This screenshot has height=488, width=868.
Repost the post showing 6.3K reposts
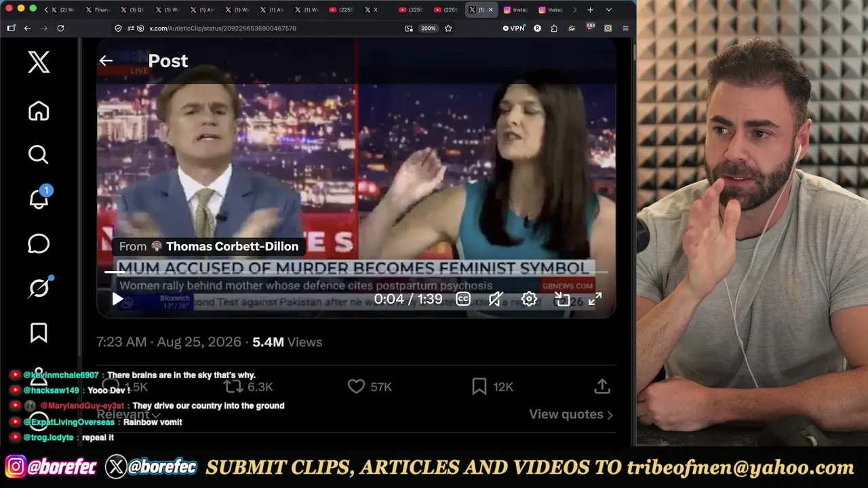coord(248,386)
